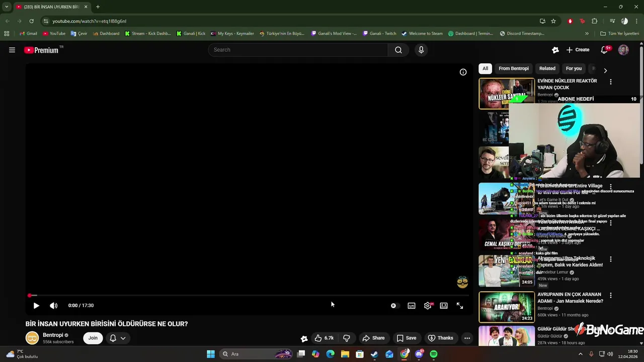Create new video or post

pyautogui.click(x=578, y=50)
